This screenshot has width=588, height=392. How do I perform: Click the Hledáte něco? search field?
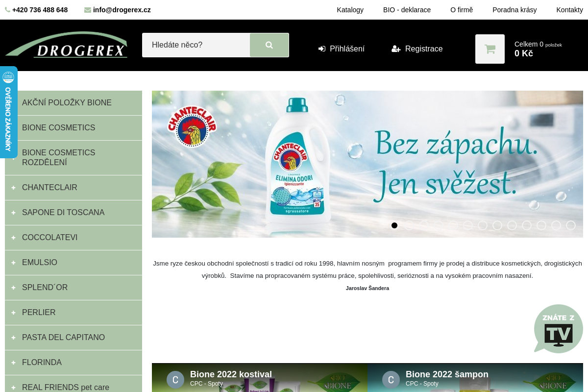[x=196, y=45]
